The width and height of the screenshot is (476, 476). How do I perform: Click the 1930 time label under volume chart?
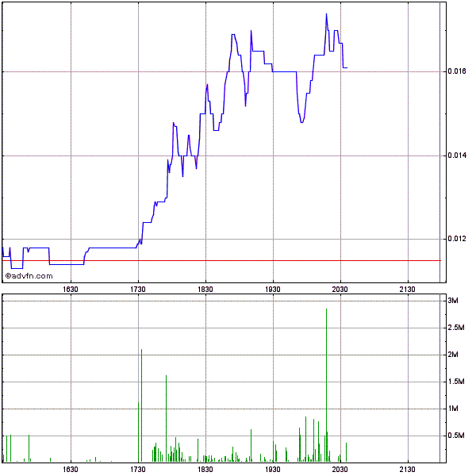(273, 470)
